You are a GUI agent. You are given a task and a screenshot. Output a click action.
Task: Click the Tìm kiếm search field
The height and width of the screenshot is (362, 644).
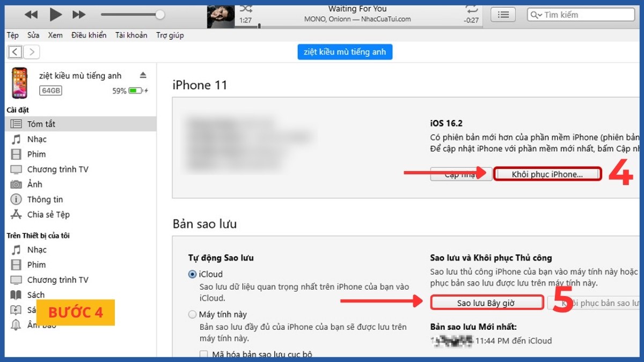pyautogui.click(x=581, y=14)
